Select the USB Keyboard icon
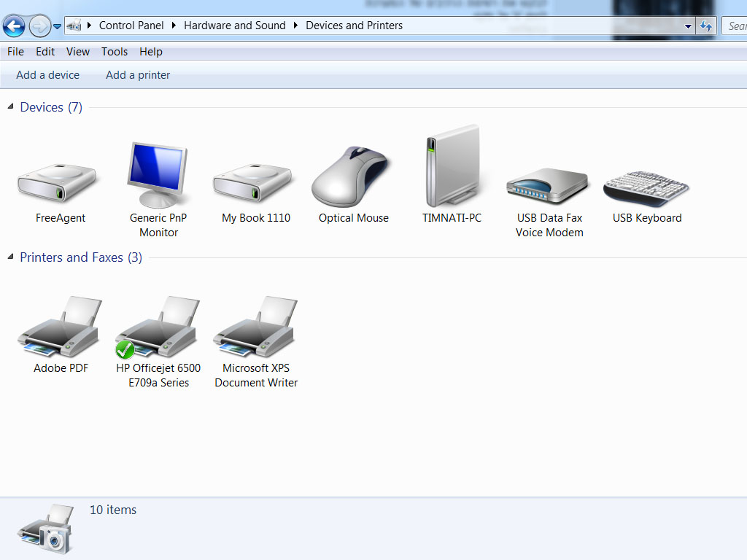Viewport: 747px width, 560px height. pos(646,189)
